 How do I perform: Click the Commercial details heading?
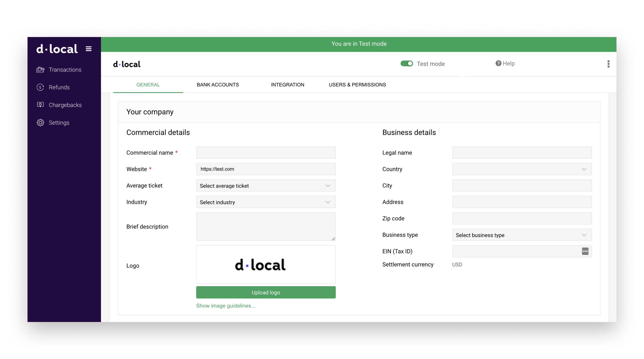(158, 132)
